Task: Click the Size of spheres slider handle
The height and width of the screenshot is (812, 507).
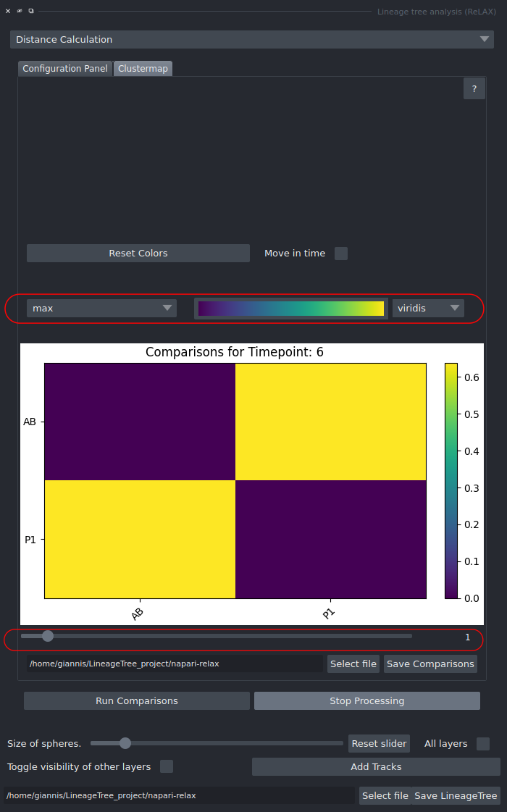Action: 125,744
